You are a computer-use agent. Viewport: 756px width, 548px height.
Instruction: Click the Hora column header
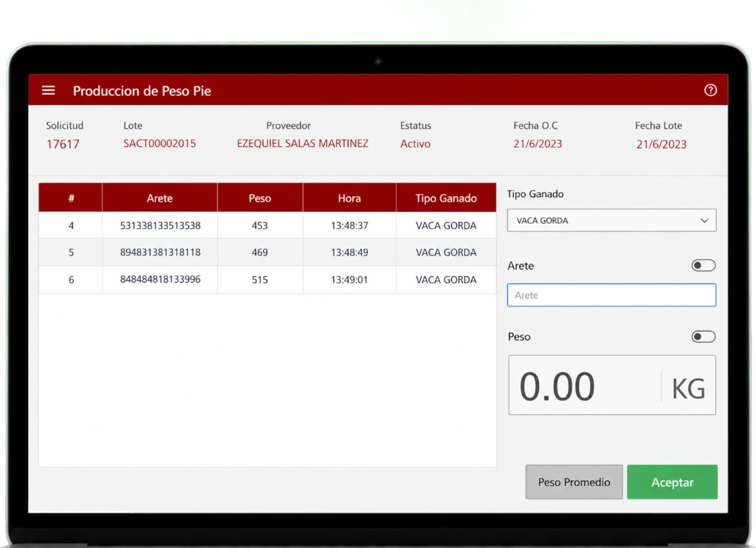(x=349, y=198)
